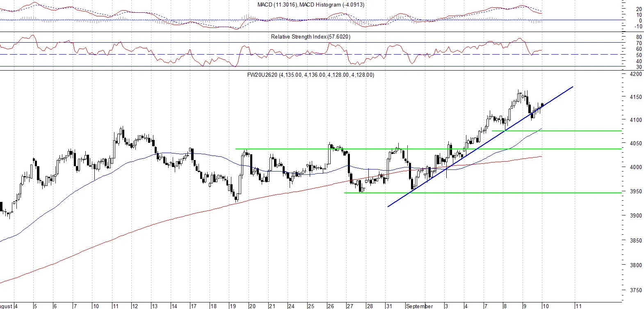Pick date axis label 9
The image size is (644, 309).
(525, 306)
